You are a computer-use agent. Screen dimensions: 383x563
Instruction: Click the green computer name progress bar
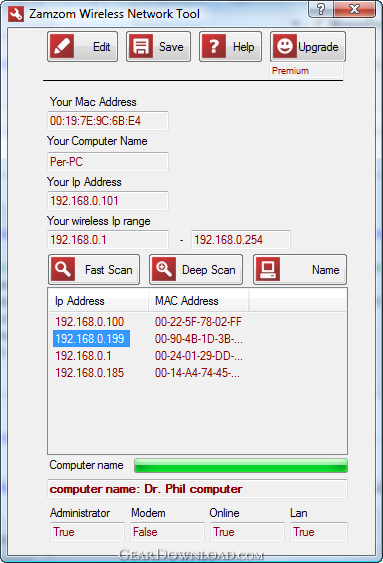[240, 465]
